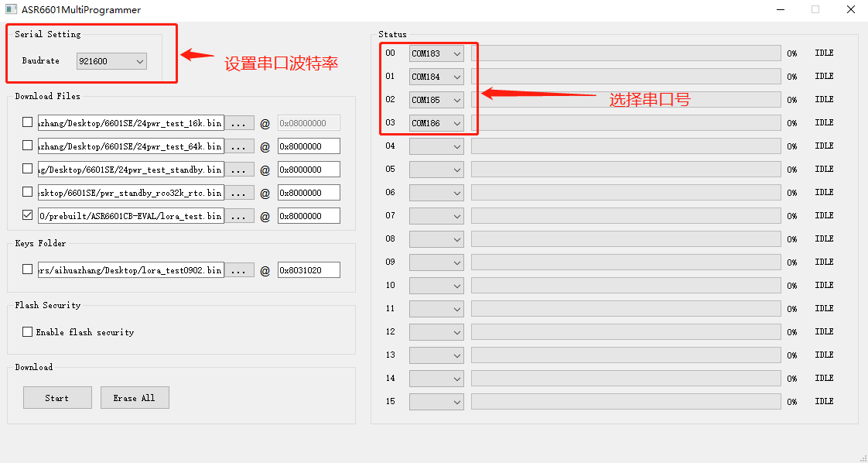Uncheck the lora_test.bin download file checkbox

click(x=27, y=215)
